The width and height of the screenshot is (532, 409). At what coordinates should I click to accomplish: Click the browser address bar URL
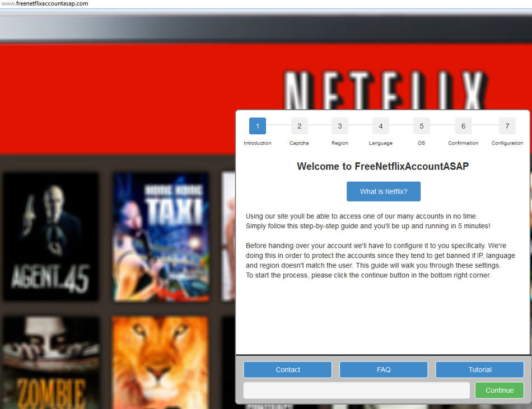point(45,4)
